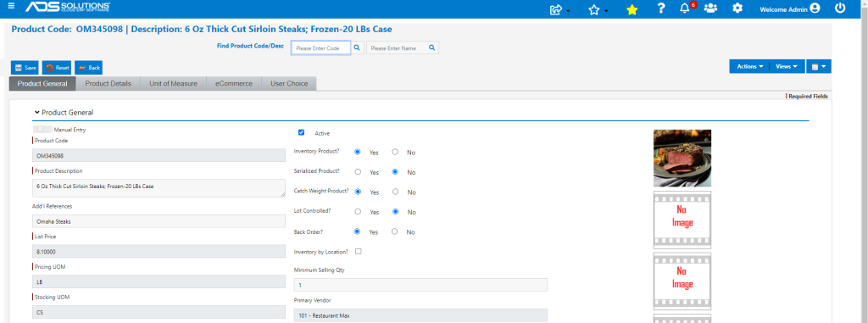Screen dimensions: 868x323
Task: Search by product code magnifier icon
Action: (357, 48)
